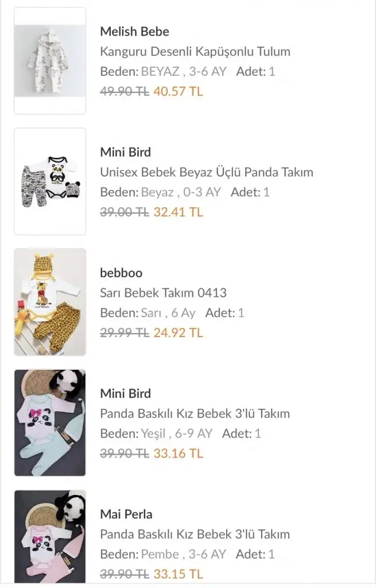Select Kanguru Desenli Kapüşonlu Tulum title
Screen dimensions: 376x588
[x=195, y=52]
